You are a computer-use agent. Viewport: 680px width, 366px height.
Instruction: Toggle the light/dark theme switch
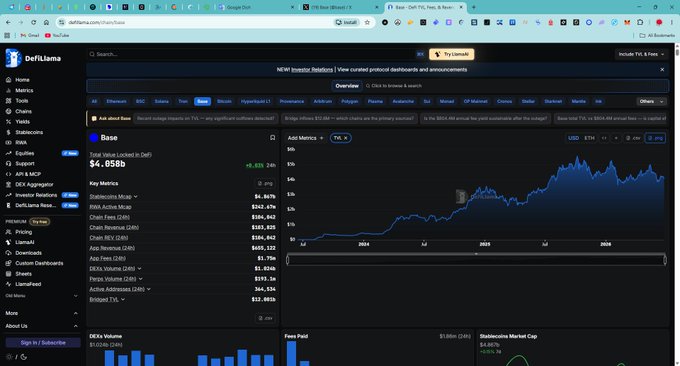pyautogui.click(x=16, y=357)
